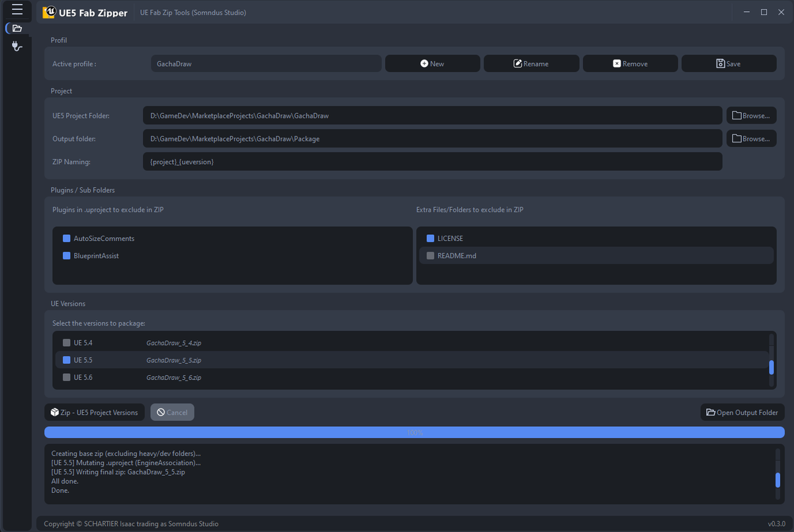Cancel the zipping operation

click(x=172, y=412)
